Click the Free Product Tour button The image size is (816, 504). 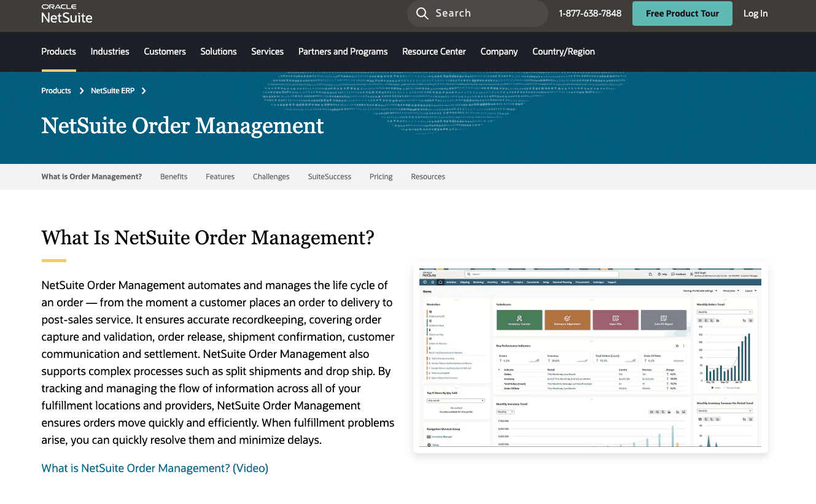(682, 13)
